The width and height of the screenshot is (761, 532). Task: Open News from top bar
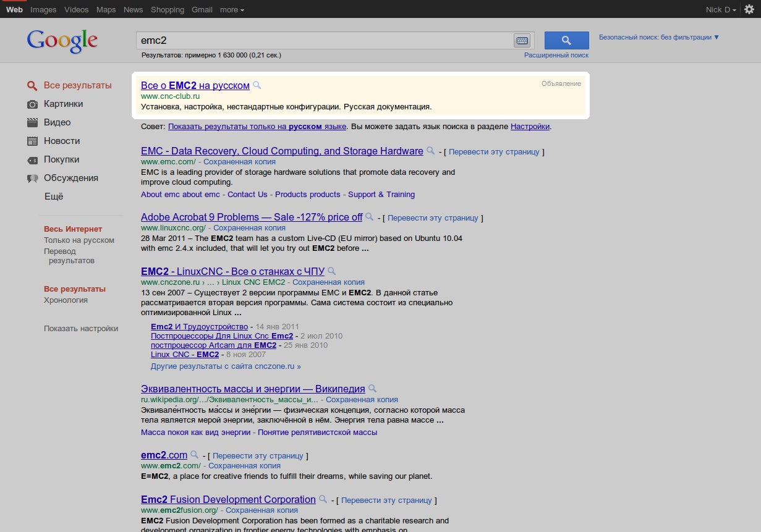point(133,9)
